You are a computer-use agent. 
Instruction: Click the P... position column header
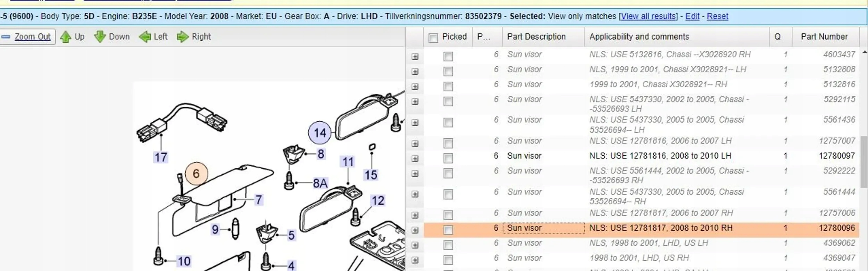pos(487,37)
